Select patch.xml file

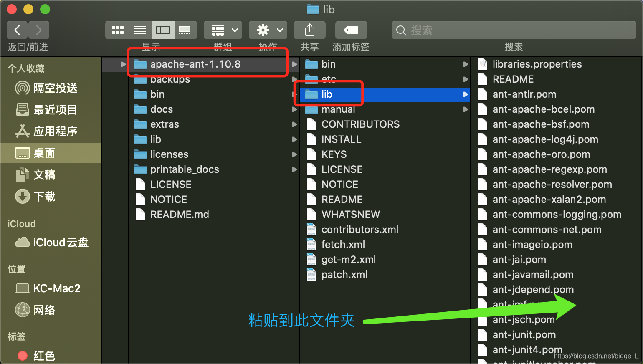point(385,275)
